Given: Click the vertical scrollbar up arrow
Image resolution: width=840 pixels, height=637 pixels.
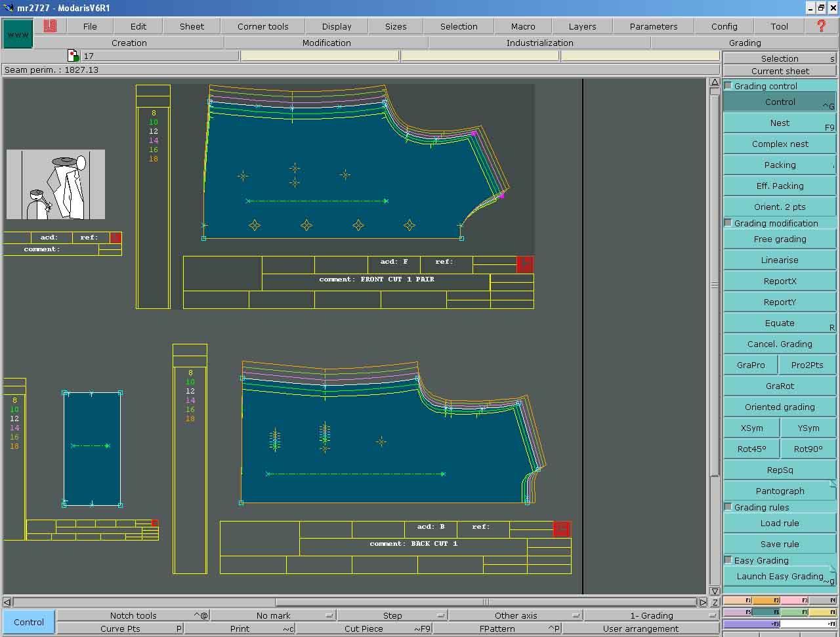Looking at the screenshot, I should (x=715, y=83).
